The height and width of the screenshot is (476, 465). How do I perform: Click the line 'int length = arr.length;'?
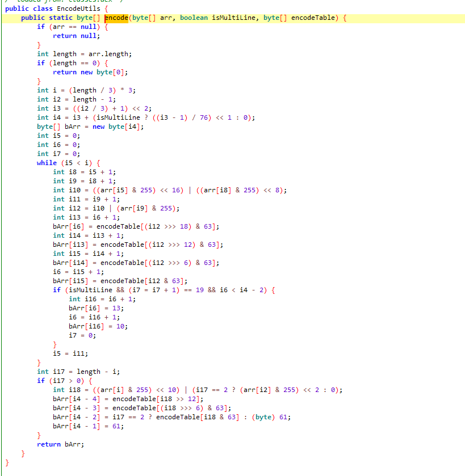[x=85, y=54]
